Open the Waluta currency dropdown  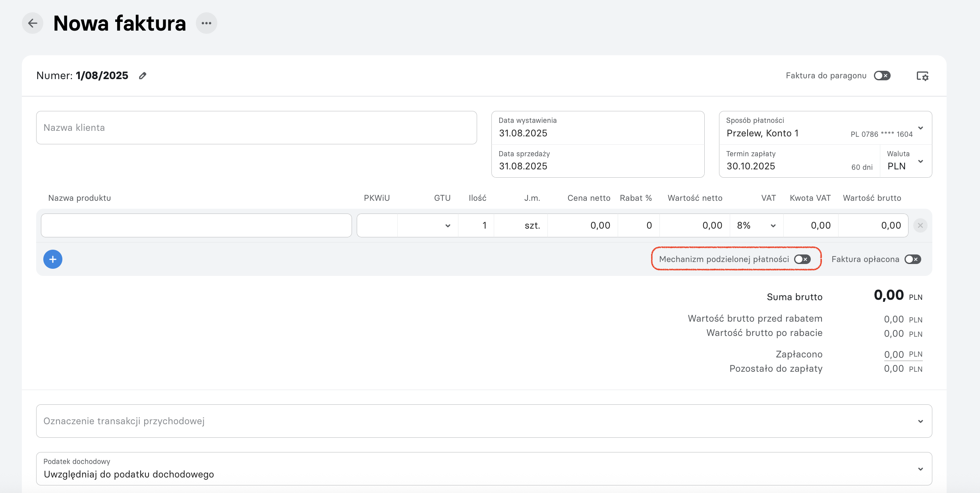906,161
